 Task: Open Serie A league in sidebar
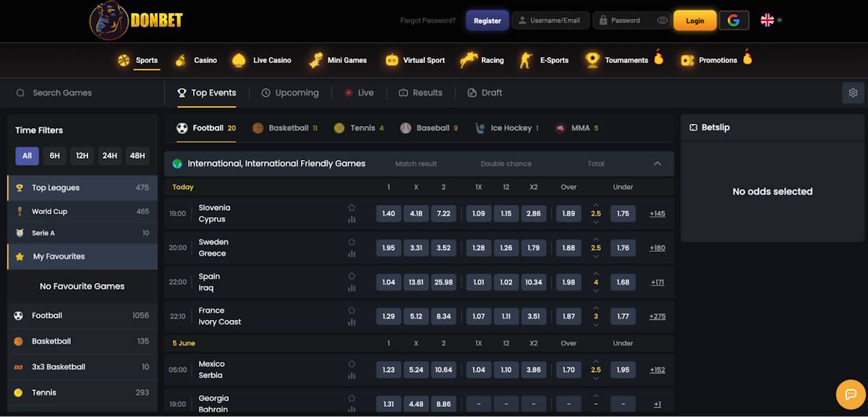pos(82,233)
